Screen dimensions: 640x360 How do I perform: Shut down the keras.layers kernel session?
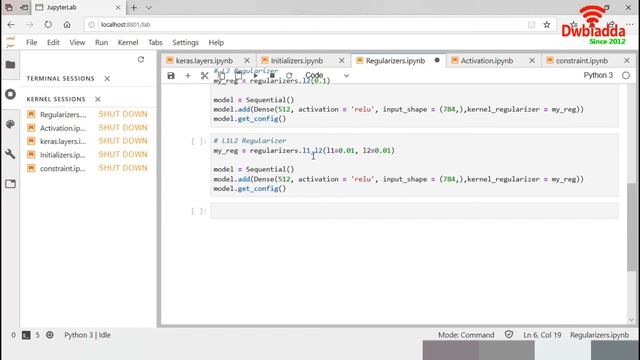[123, 141]
